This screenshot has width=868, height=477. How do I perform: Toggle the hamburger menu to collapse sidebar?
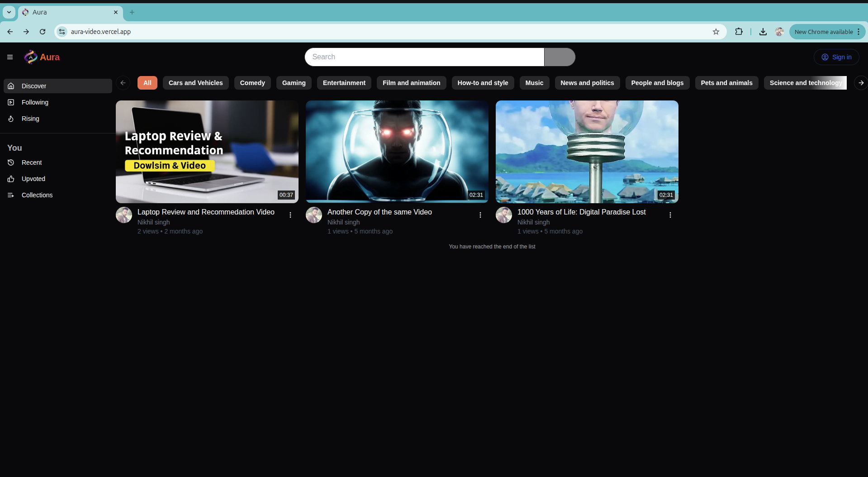pos(9,57)
